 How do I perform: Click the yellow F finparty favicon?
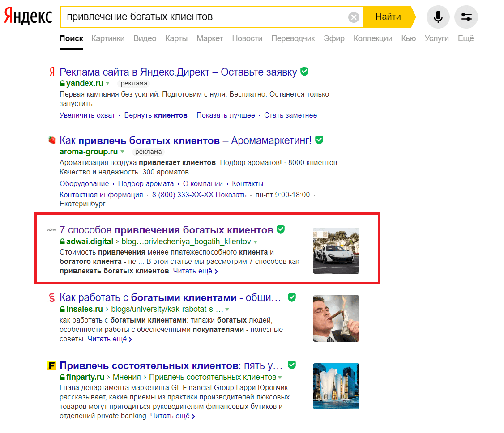click(x=52, y=365)
